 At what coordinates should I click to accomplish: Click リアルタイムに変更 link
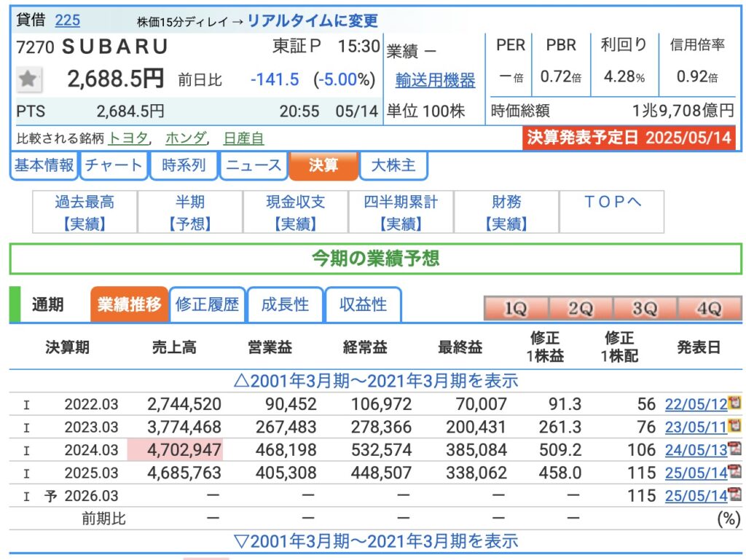pyautogui.click(x=313, y=20)
